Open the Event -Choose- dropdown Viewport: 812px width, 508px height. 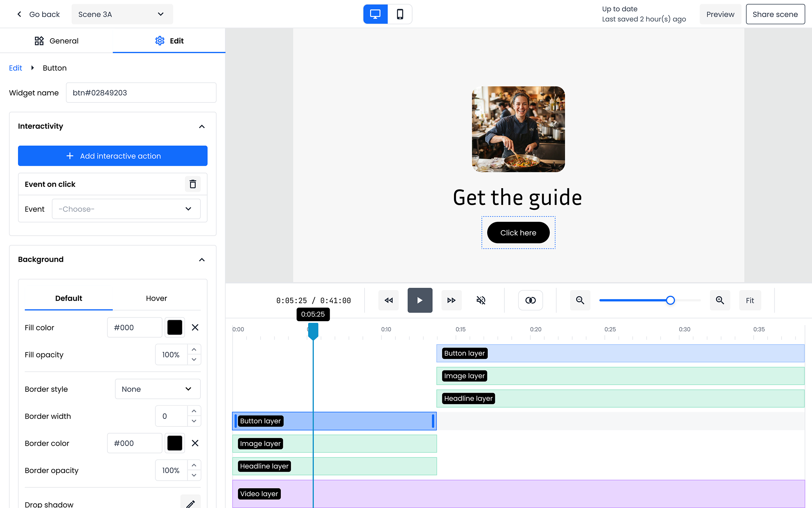tap(126, 209)
